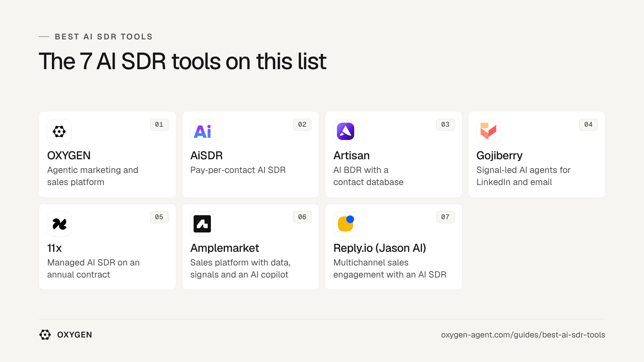
Task: Click 'Pay-per-contact AI SDR' description
Action: click(238, 170)
